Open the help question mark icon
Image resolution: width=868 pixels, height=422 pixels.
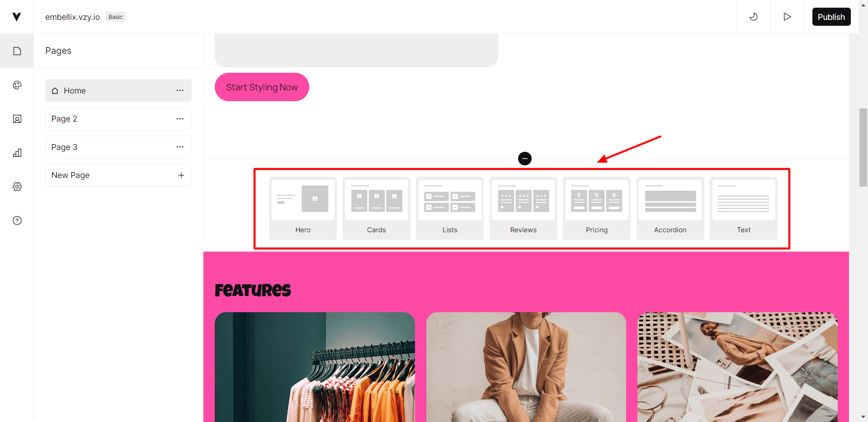[17, 220]
